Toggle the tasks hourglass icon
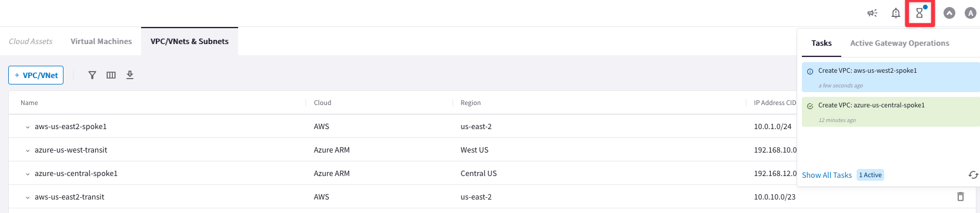Screen dimensions: 980x213 pyautogui.click(x=919, y=13)
